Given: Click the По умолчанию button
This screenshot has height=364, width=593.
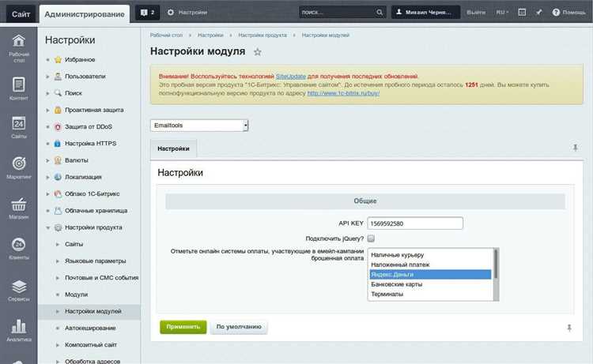Looking at the screenshot, I should point(239,327).
